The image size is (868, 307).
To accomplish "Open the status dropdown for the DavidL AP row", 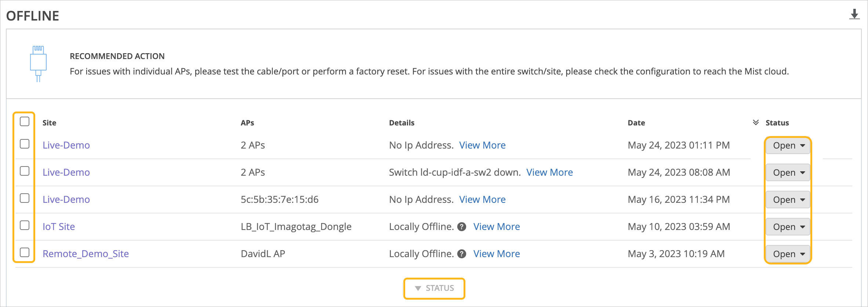I will pos(788,254).
